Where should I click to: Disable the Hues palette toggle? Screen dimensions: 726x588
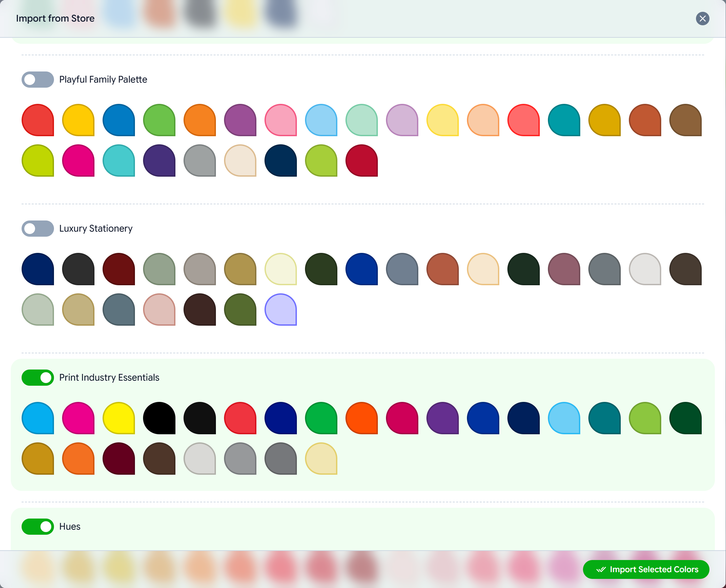37,526
